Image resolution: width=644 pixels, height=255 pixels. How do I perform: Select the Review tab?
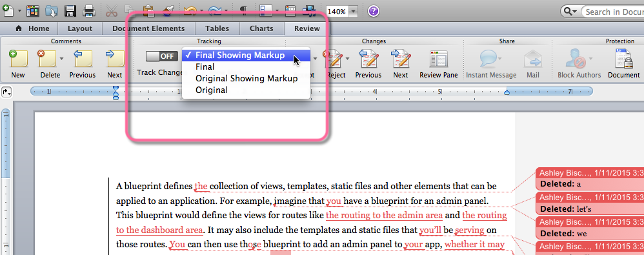307,28
